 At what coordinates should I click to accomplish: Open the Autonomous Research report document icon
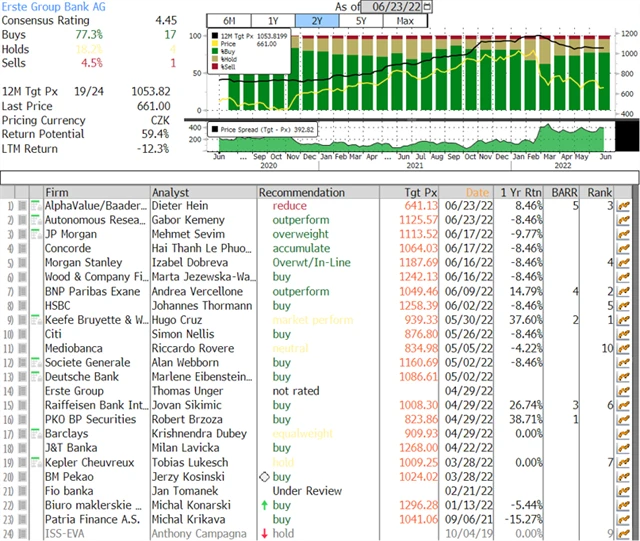(x=35, y=220)
